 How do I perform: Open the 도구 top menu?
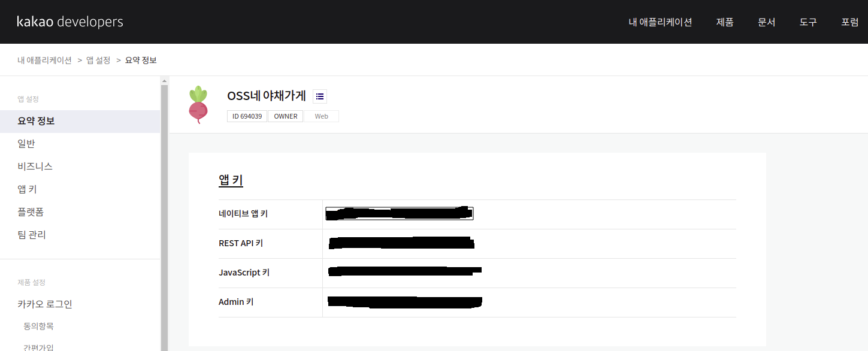click(x=808, y=22)
